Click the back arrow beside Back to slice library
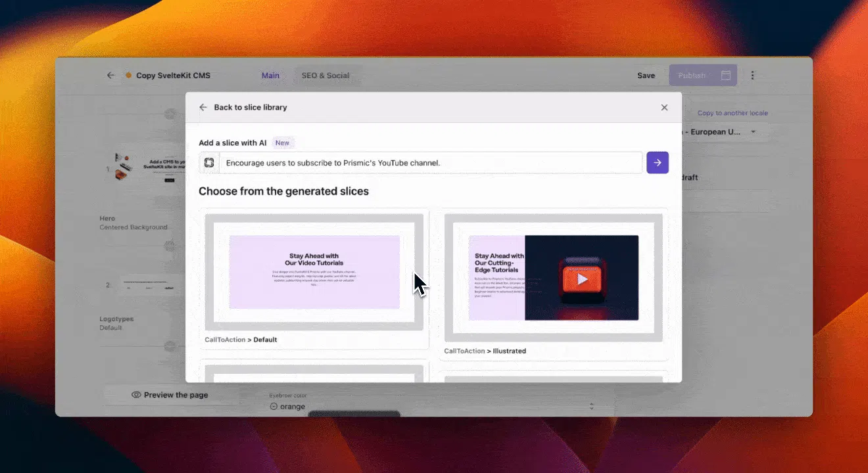 tap(202, 107)
